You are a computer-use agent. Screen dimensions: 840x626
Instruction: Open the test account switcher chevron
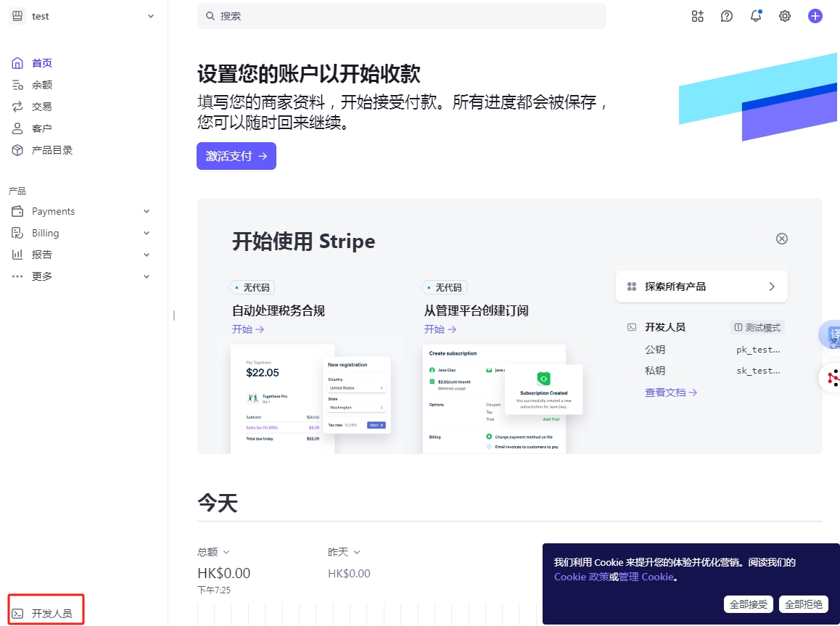(151, 17)
